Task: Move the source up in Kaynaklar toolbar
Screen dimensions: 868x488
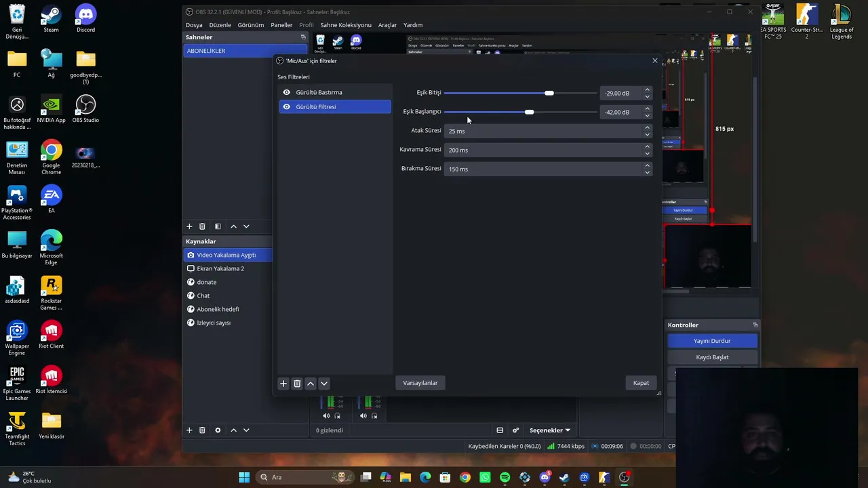Action: 234,430
